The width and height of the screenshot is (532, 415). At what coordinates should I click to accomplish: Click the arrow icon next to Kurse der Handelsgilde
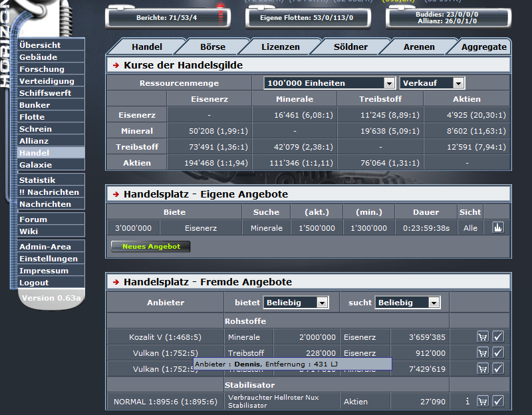coord(118,65)
